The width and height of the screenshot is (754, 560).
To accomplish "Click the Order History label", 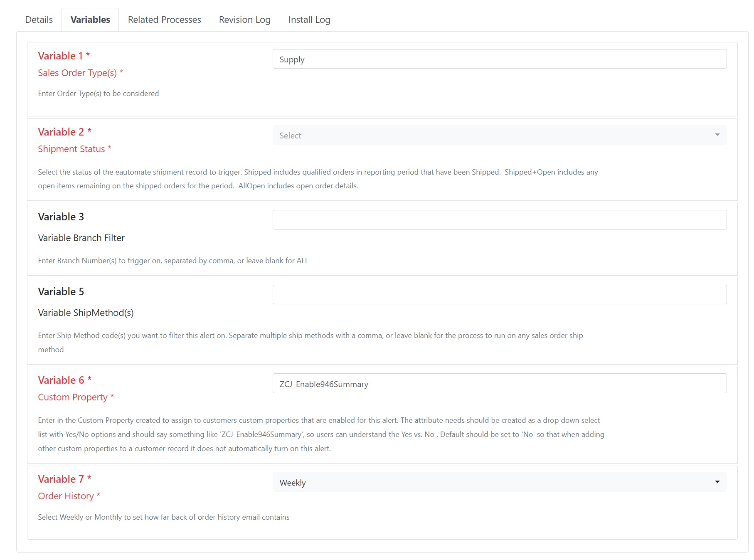I will point(69,496).
